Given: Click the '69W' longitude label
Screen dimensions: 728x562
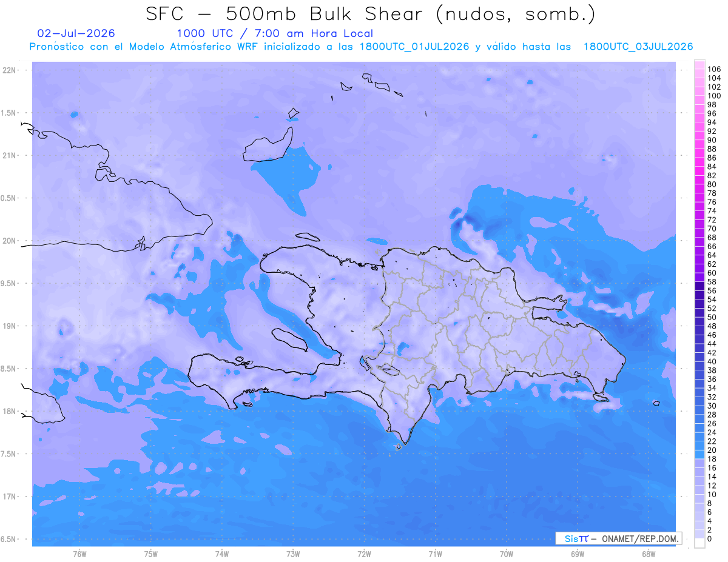Looking at the screenshot, I should (x=578, y=554).
